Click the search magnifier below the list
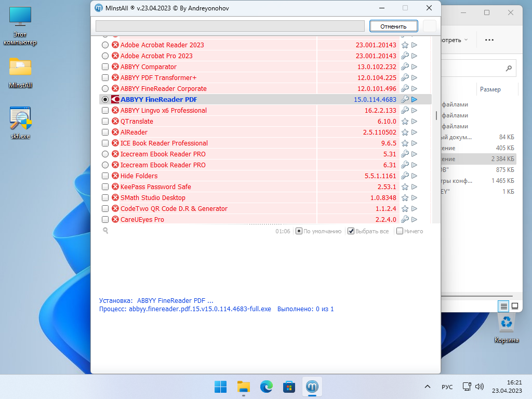This screenshot has width=532, height=399. [105, 231]
